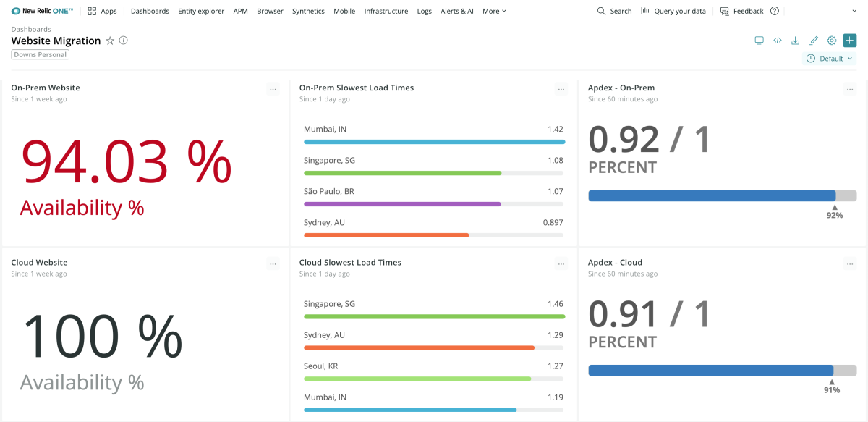868x422 pixels.
Task: Click the On-Prem Website widget title
Action: [46, 88]
